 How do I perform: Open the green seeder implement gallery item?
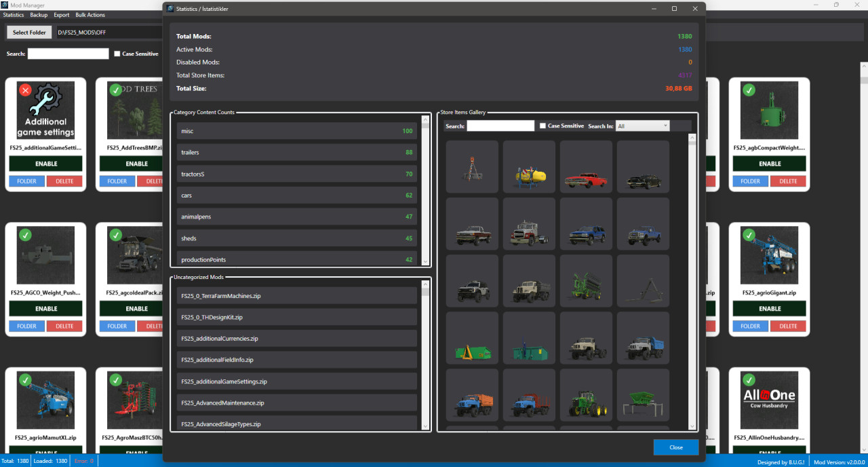(586, 282)
